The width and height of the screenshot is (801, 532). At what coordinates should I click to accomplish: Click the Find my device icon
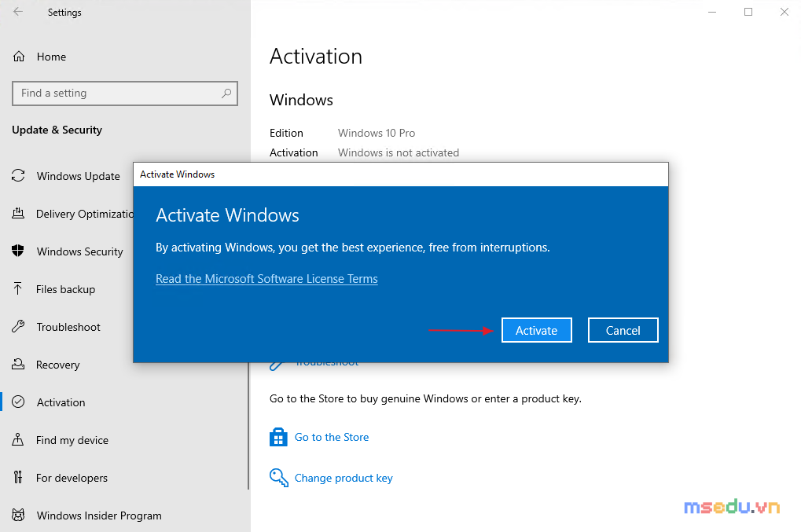pyautogui.click(x=18, y=439)
